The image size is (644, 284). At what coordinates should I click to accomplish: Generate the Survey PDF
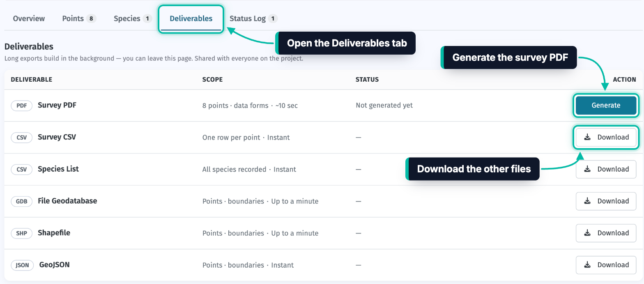coord(606,105)
